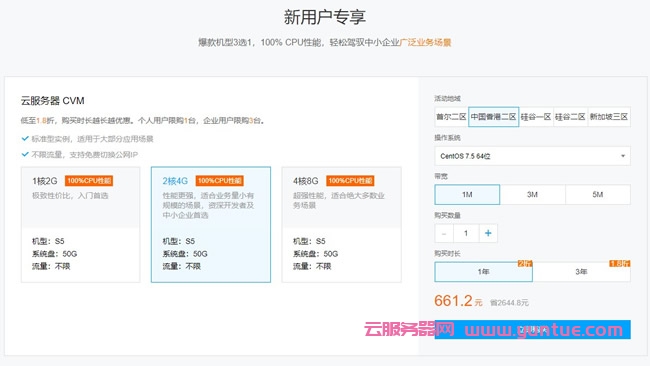The image size is (650, 366).
Task: Click the 新用户专享 page title
Action: 325,17
